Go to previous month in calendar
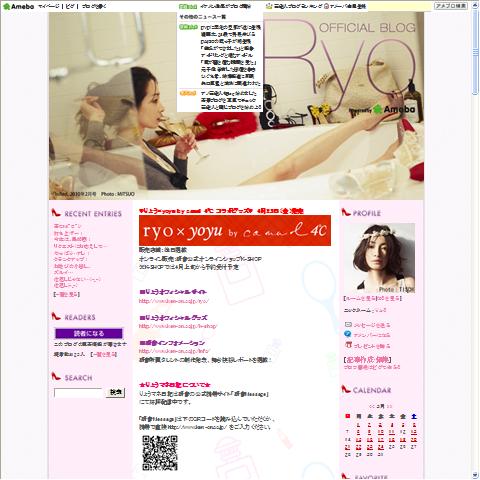This screenshot has height=480, width=480. click(371, 406)
